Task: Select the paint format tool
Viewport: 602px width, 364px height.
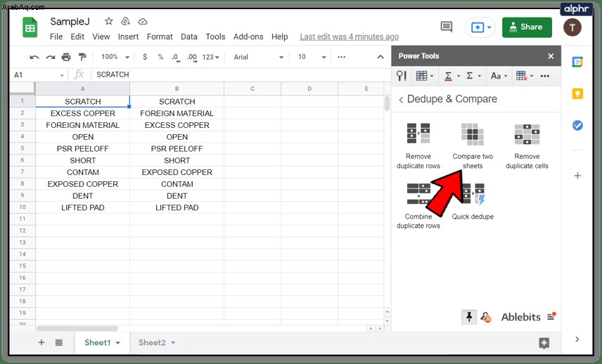Action: (x=82, y=57)
